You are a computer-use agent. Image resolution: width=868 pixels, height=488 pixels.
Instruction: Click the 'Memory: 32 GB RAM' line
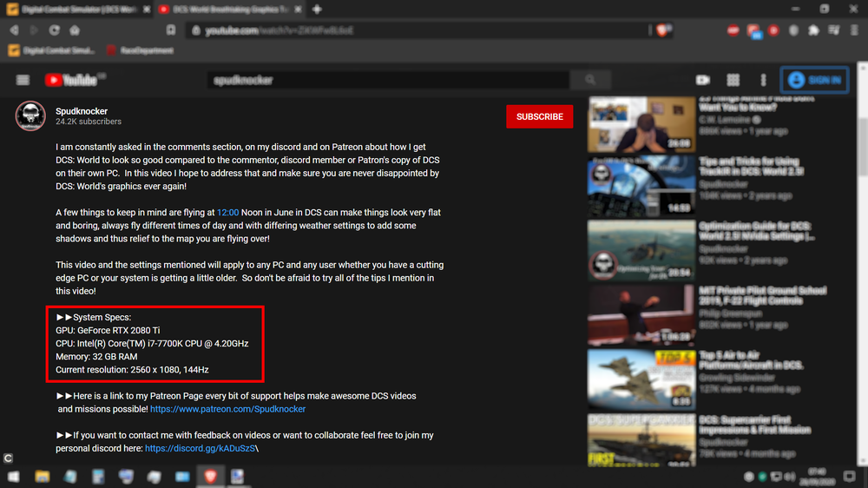[96, 357]
